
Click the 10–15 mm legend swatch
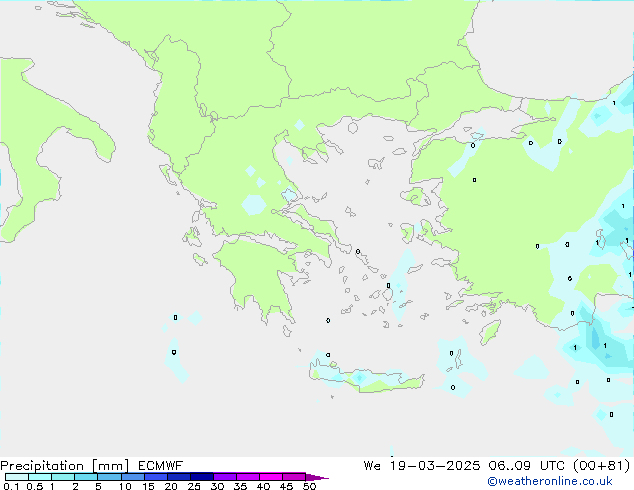point(132,477)
